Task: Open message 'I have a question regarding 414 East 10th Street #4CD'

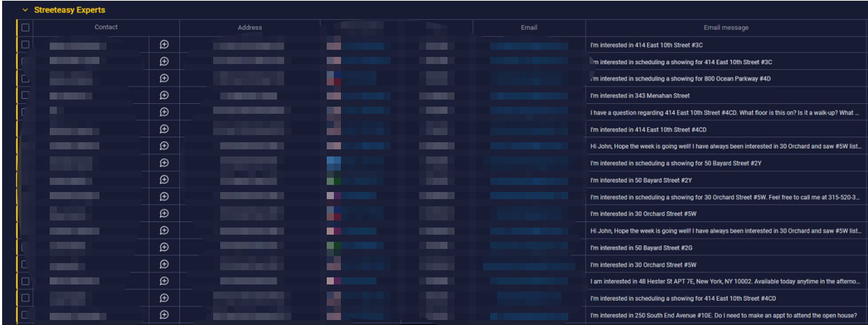Action: point(725,112)
